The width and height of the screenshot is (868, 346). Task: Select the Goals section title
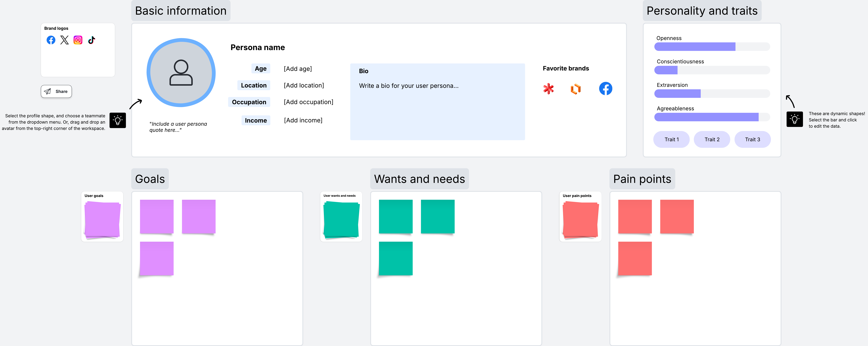coord(150,179)
